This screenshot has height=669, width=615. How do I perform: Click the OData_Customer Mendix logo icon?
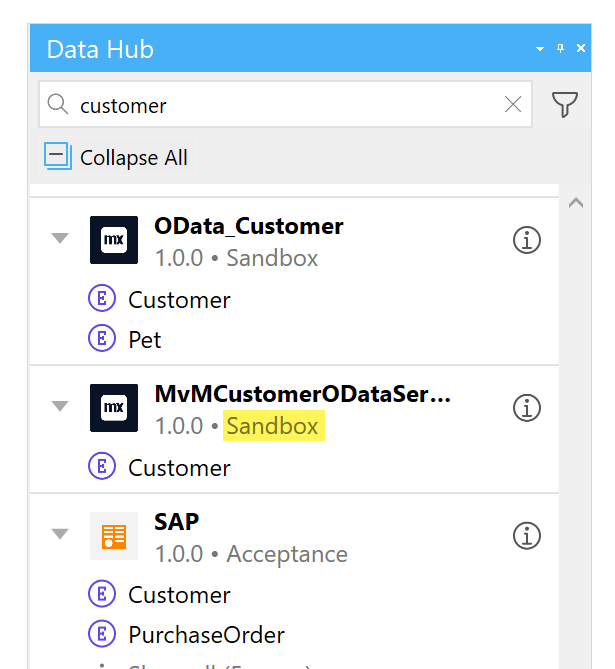pos(114,240)
